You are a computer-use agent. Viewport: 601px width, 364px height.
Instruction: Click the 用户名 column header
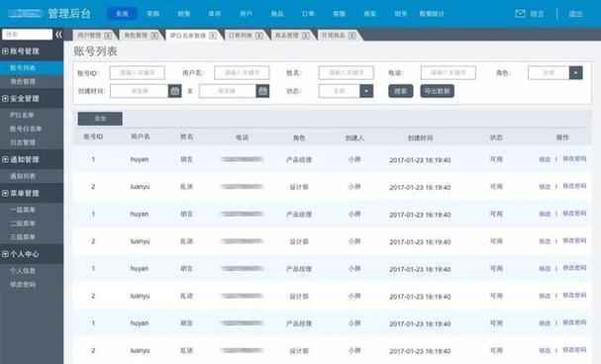[141, 136]
